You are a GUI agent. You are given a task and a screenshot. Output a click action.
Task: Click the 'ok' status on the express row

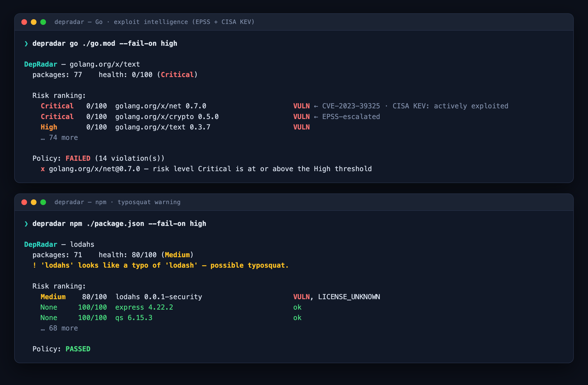point(298,307)
